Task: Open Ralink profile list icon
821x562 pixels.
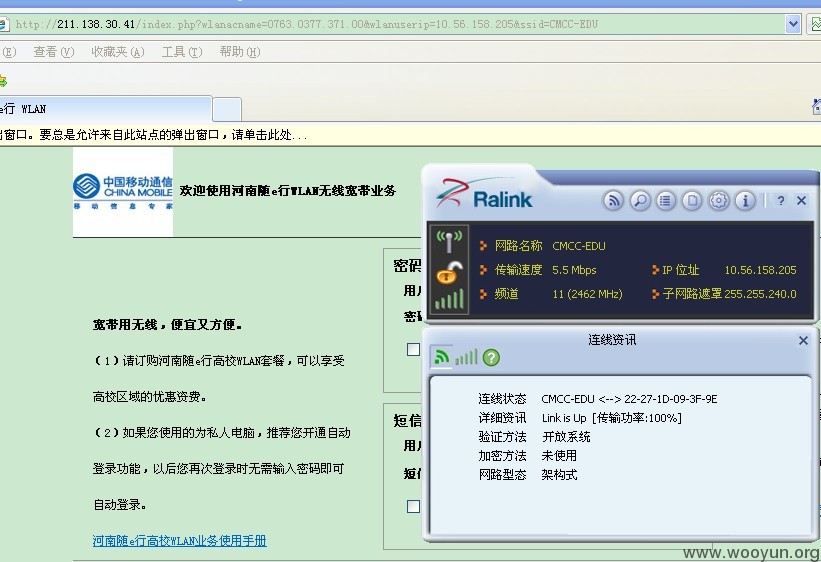Action: click(x=665, y=200)
